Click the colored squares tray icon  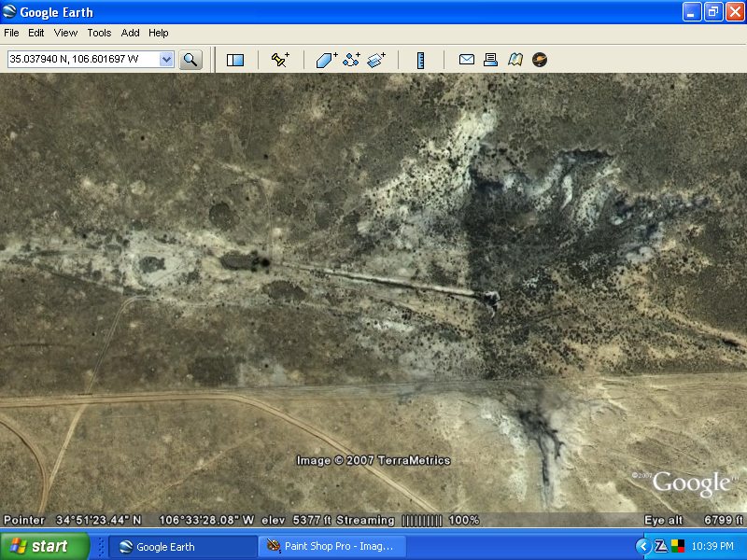(x=678, y=546)
